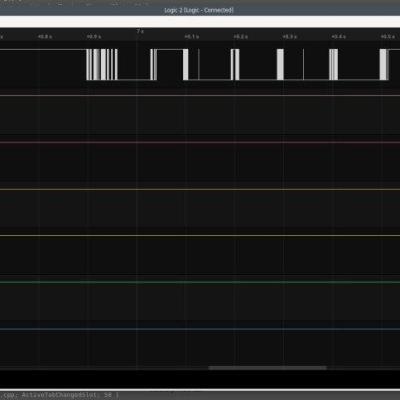
Task: Select the pink channel trace
Action: click(200, 142)
